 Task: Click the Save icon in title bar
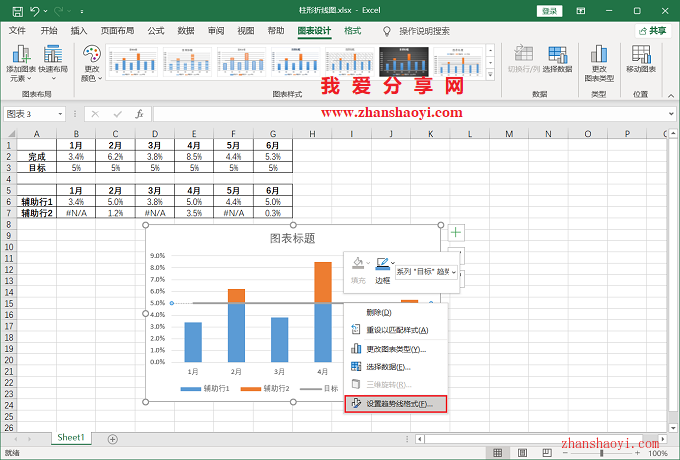click(17, 11)
